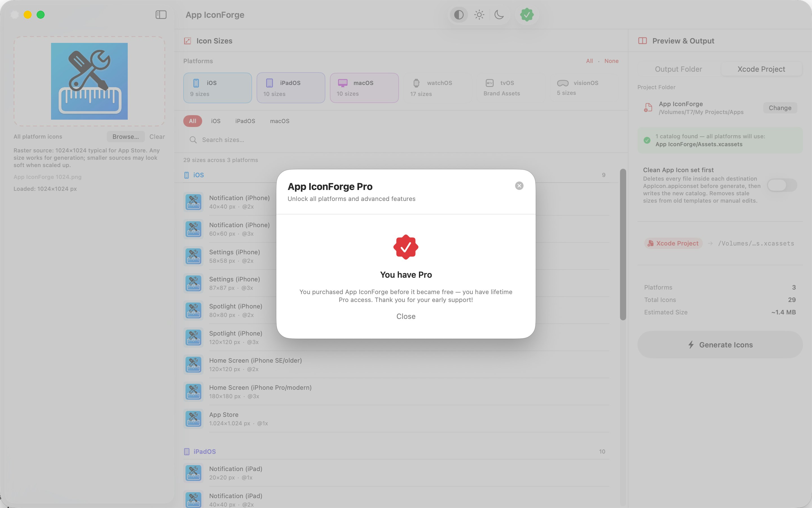The height and width of the screenshot is (508, 812).
Task: Click the Icon Sizes header icon
Action: pos(187,41)
